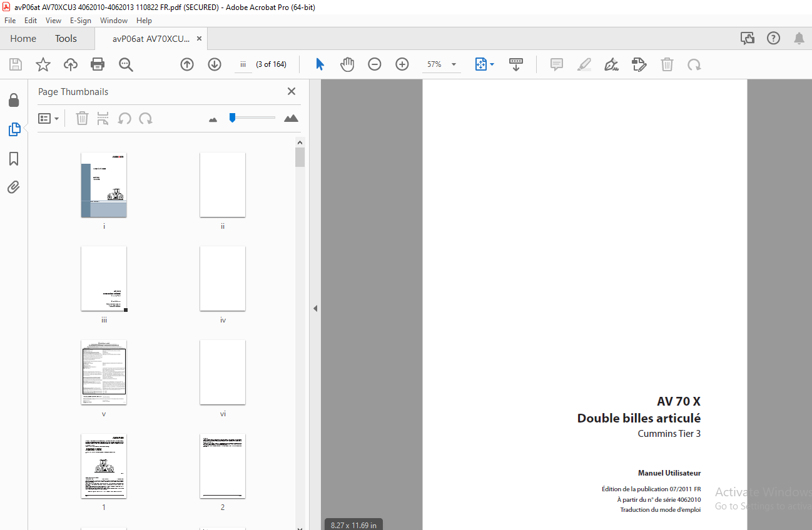Rotate thumbnails counterclockwise
Screen dimensions: 812x530
coord(124,118)
